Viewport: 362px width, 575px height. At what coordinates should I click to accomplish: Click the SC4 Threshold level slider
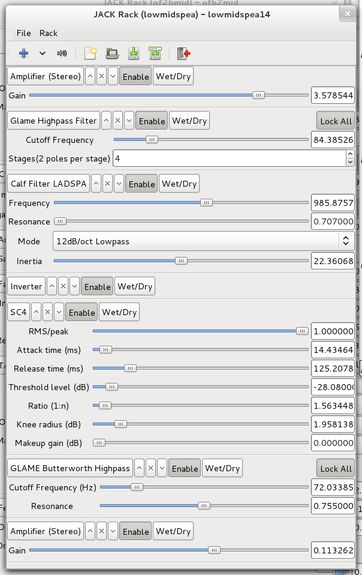coord(201,387)
